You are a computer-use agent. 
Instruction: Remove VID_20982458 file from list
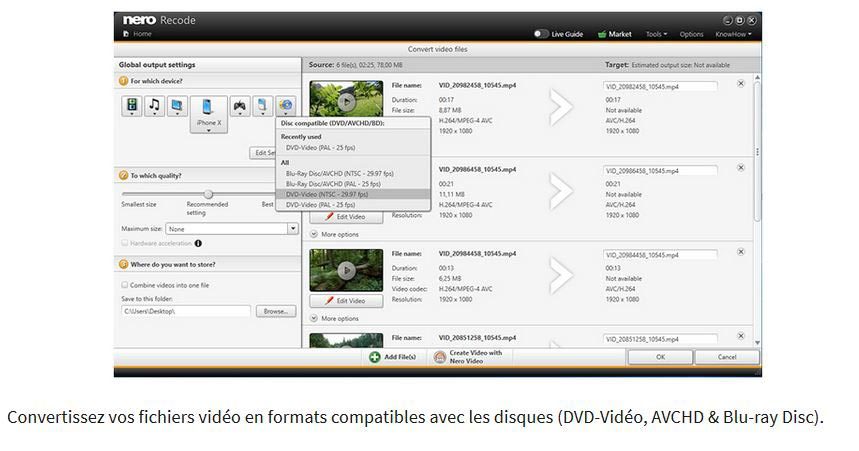pyautogui.click(x=741, y=84)
